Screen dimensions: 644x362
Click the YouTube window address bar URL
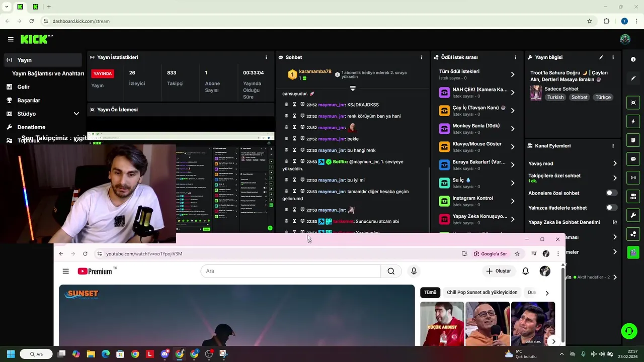pos(144,254)
